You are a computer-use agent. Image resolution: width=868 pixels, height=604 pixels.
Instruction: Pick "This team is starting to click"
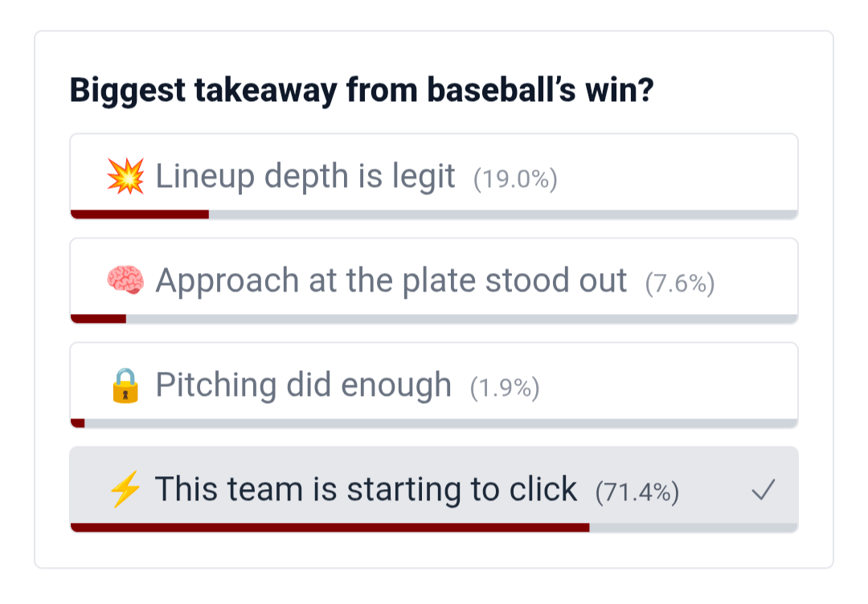tap(366, 489)
